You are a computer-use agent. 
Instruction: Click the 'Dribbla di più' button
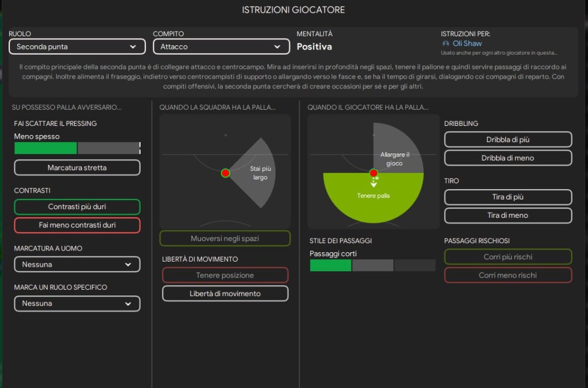click(508, 140)
